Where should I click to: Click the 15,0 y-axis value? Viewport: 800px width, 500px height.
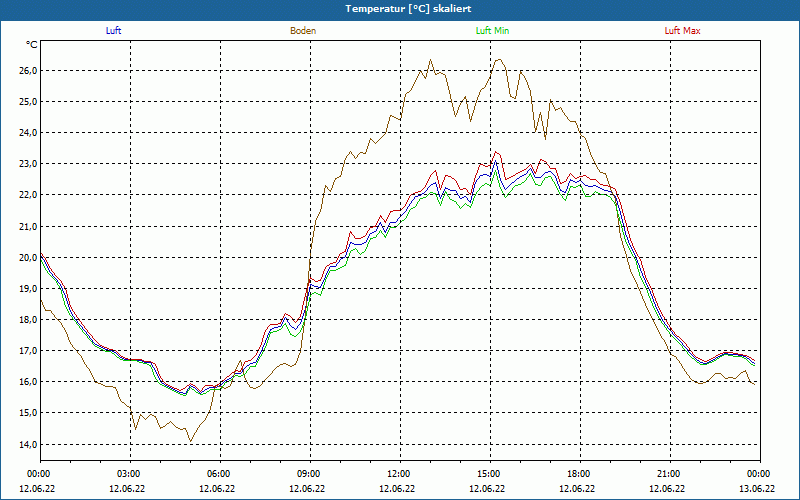(29, 413)
